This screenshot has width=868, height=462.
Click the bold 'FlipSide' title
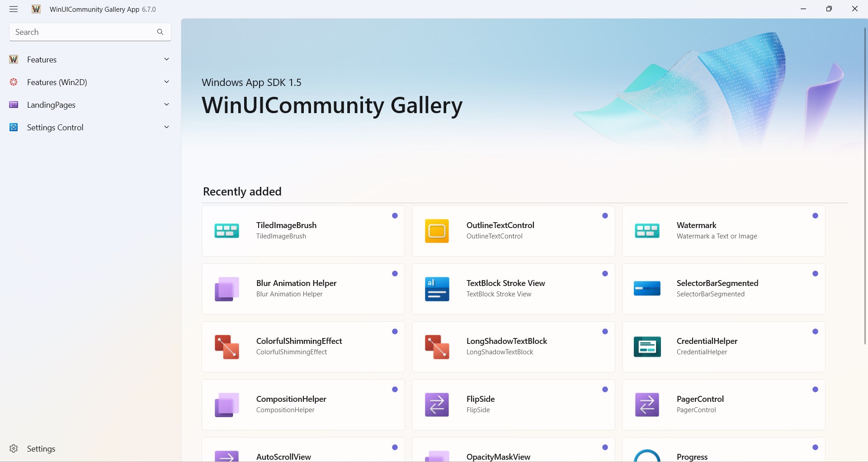[481, 399]
